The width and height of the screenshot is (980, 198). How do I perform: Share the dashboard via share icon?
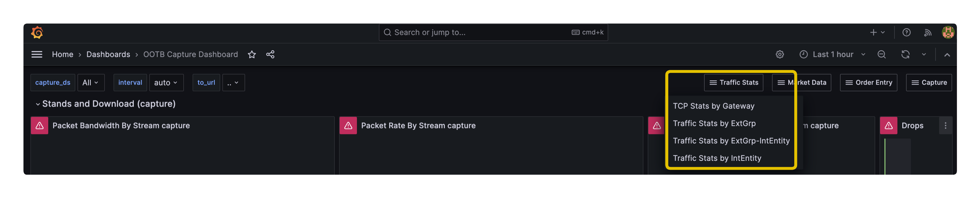coord(270,54)
